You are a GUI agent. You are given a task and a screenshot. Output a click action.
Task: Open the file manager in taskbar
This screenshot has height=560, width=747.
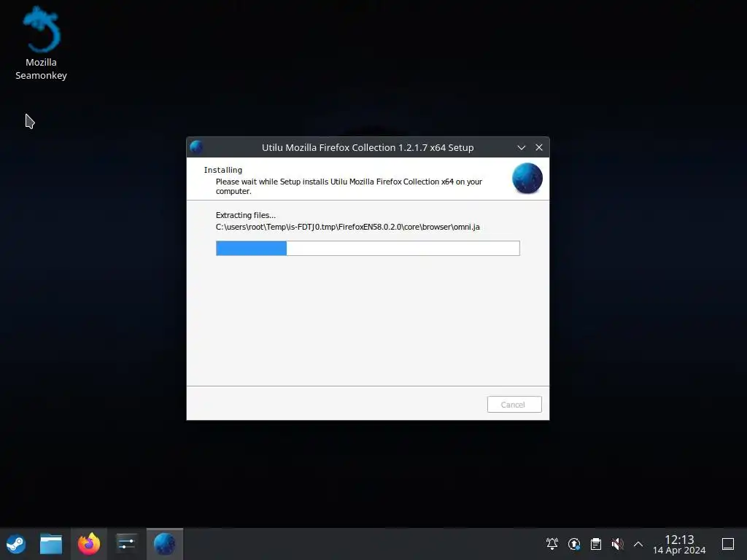click(x=51, y=544)
